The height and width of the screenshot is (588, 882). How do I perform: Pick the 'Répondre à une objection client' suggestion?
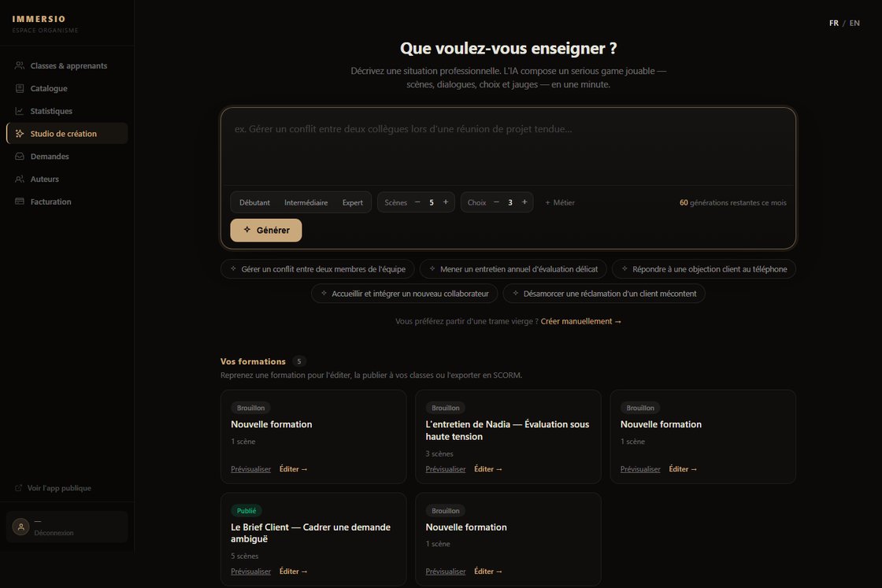(704, 269)
